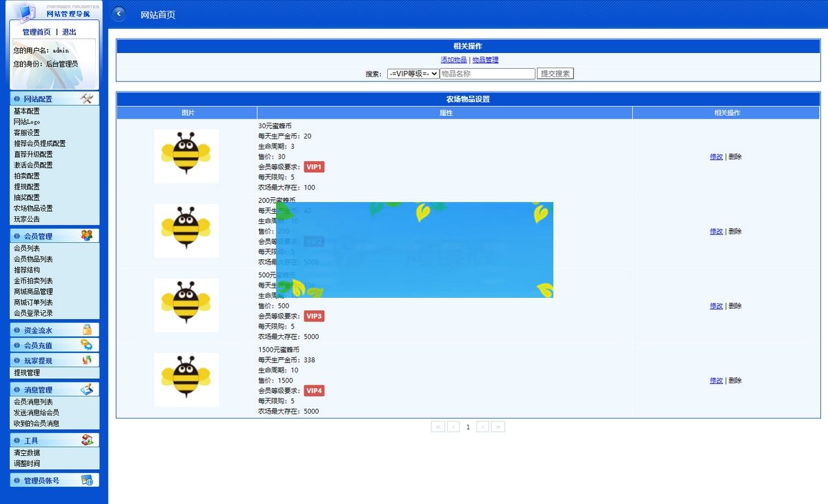Image resolution: width=828 pixels, height=504 pixels.
Task: Click the recharge icon beside 会员充值
Action: click(x=86, y=345)
